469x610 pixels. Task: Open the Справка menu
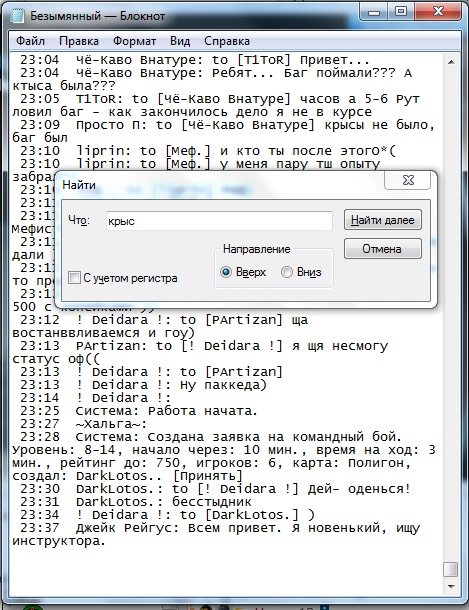227,41
